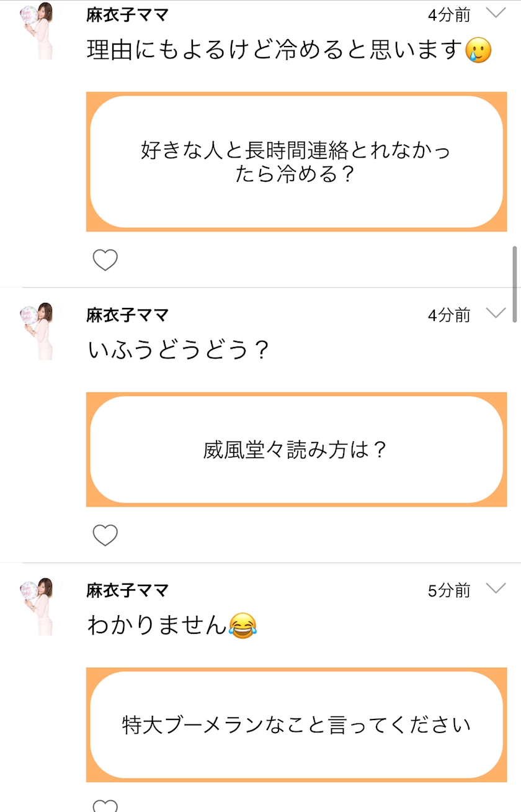Tap 4分前 timestamp on いふうどうどう? post

point(449,315)
